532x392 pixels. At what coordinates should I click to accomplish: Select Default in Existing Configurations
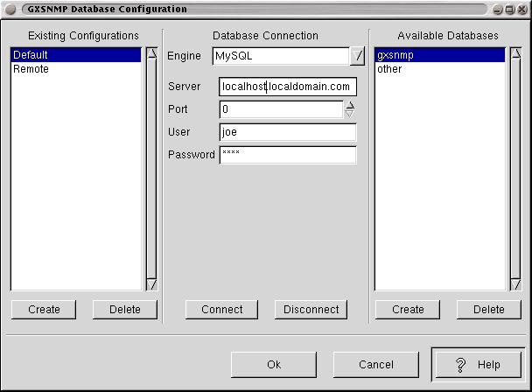pos(75,55)
